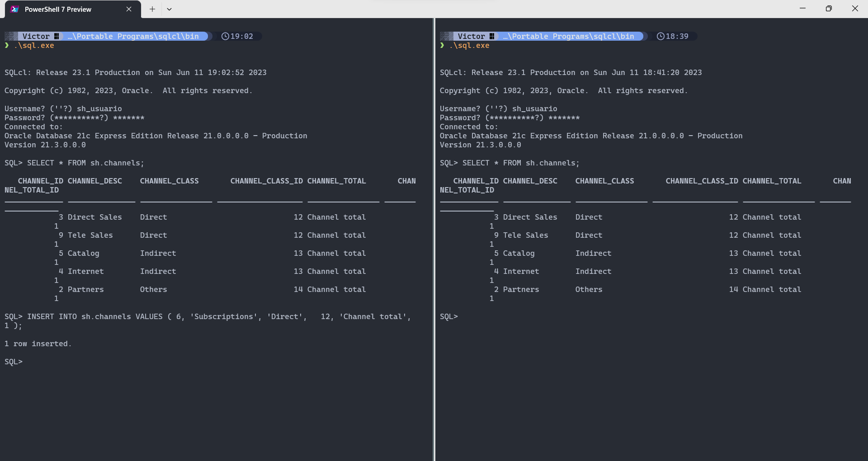The width and height of the screenshot is (868, 461).
Task: Close the terminal window
Action: [855, 9]
